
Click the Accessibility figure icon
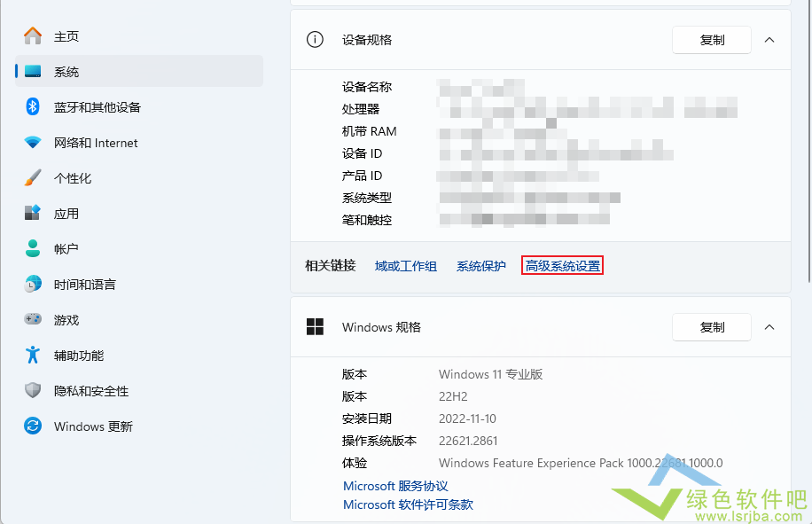point(33,355)
